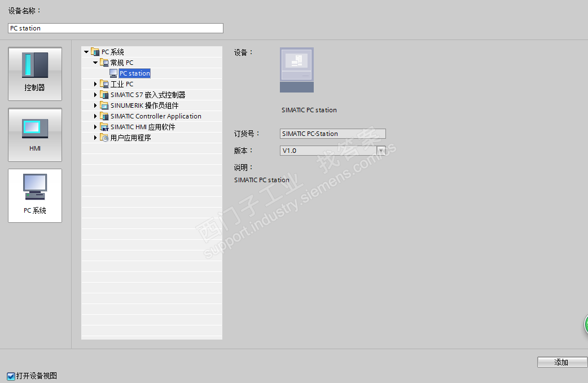Toggle the 打开设备视图 checkbox
Screen dimensions: 588x383
(x=11, y=376)
